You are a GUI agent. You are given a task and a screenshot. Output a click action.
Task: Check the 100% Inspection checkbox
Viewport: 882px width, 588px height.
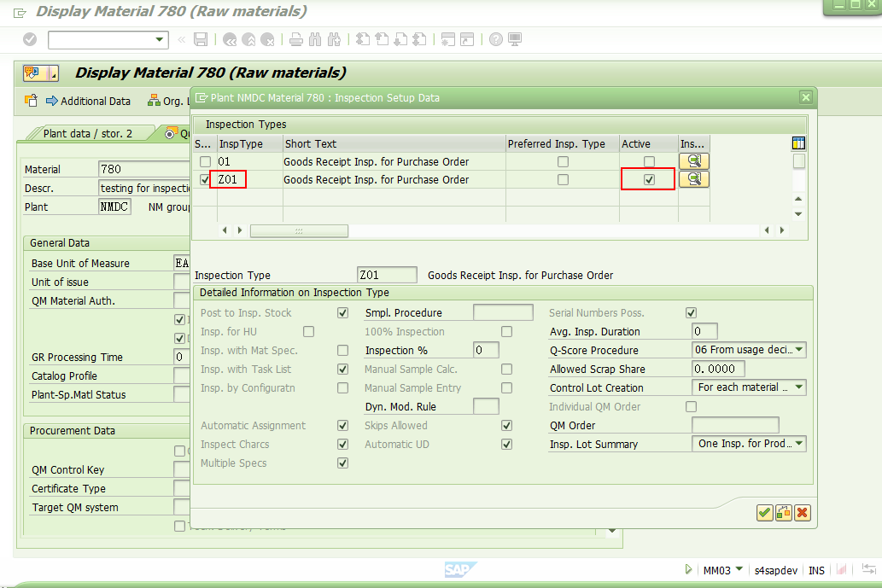tap(506, 331)
